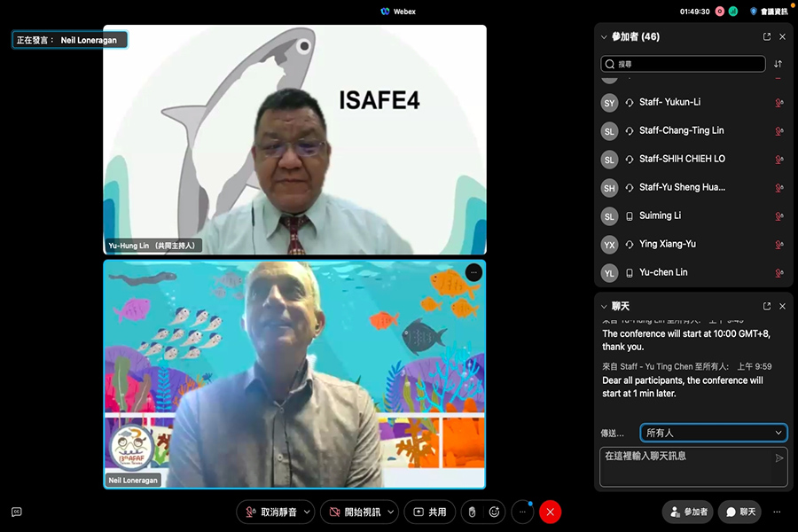Toggle the chat (聊天) panel button
The width and height of the screenshot is (798, 532).
click(740, 512)
